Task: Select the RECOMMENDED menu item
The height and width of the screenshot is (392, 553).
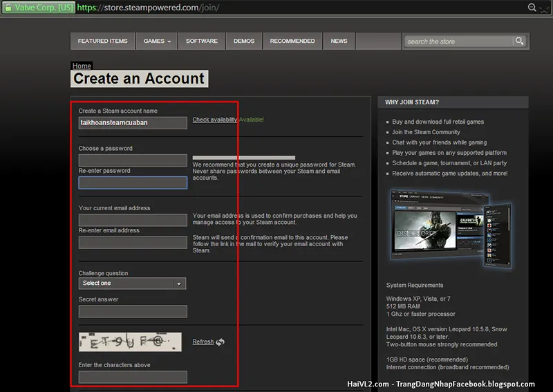Action: pyautogui.click(x=292, y=41)
